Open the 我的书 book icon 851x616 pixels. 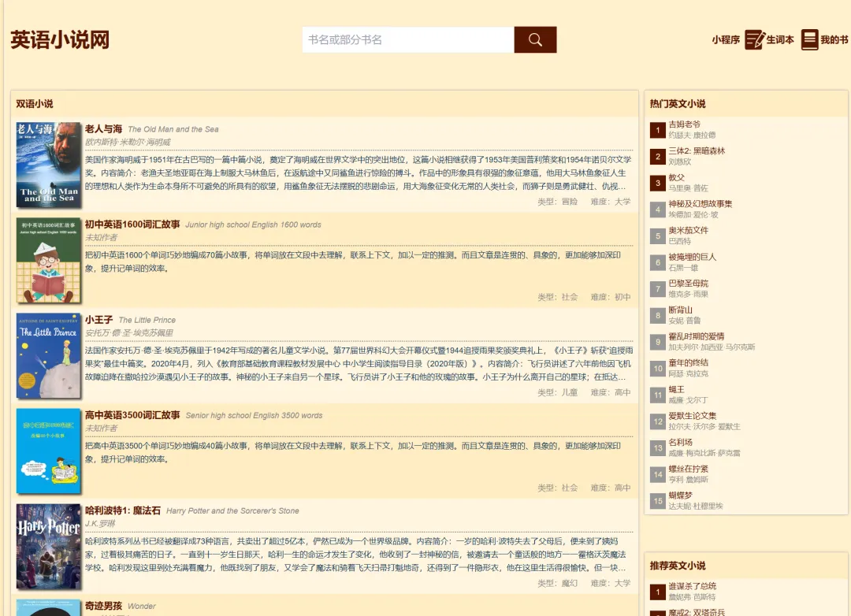click(x=809, y=39)
